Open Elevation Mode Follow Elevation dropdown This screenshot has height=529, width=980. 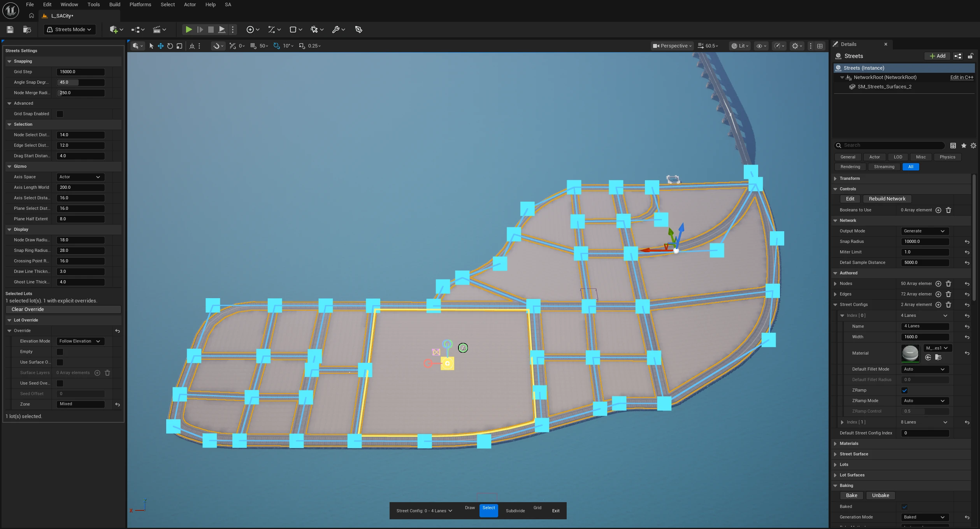point(81,341)
